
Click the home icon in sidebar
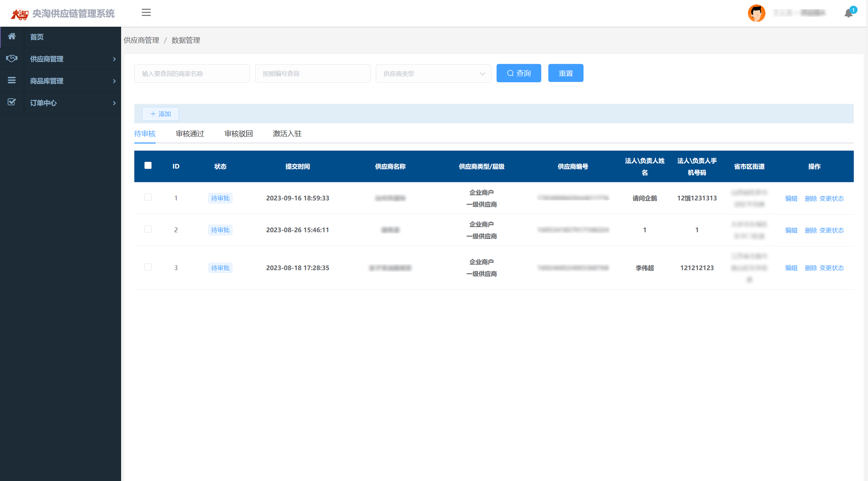click(x=12, y=37)
